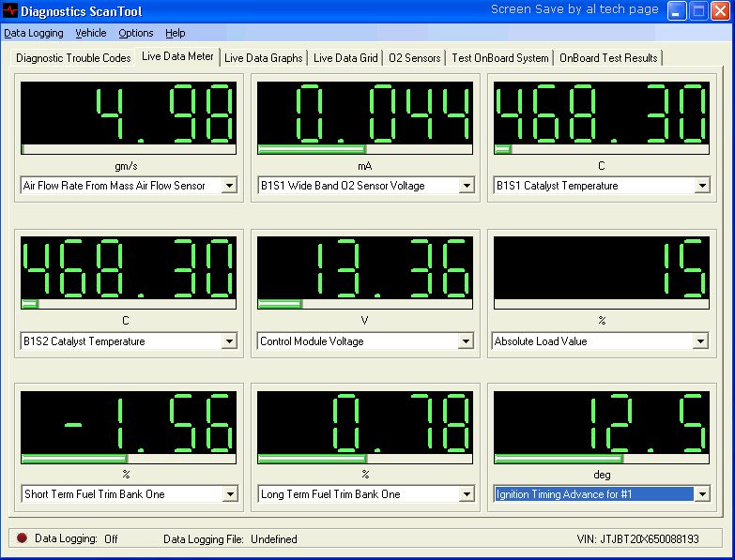This screenshot has height=560, width=735.
Task: Open the Vehicle menu
Action: (91, 33)
